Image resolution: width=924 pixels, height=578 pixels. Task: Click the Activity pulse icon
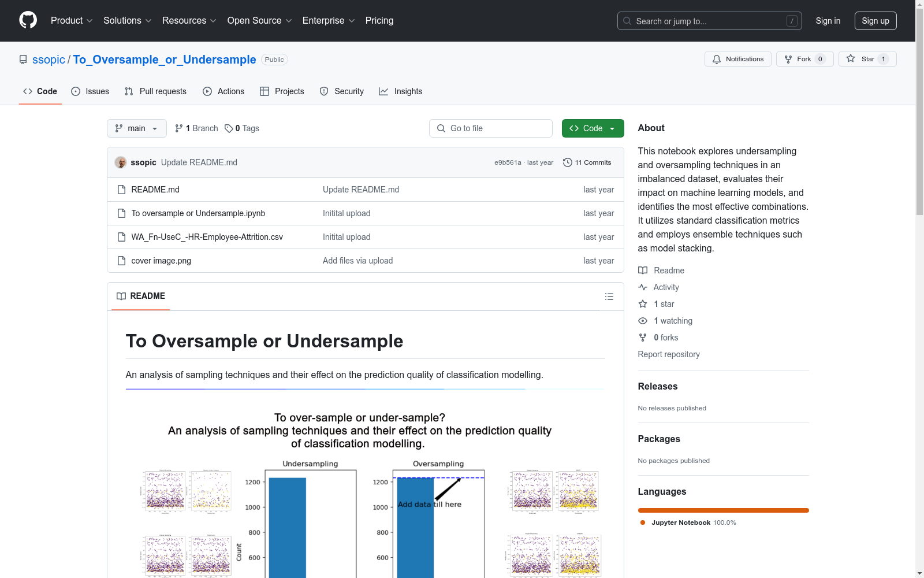coord(643,287)
